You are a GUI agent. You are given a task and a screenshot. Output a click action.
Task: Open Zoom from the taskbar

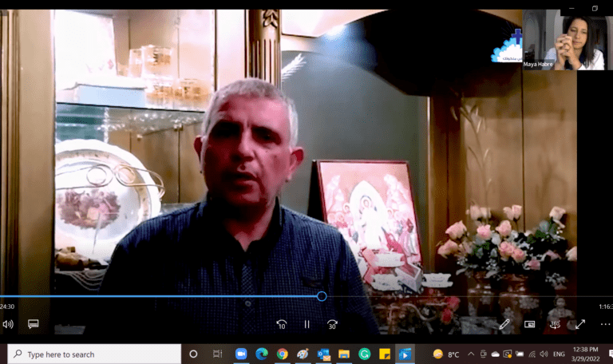tap(241, 354)
